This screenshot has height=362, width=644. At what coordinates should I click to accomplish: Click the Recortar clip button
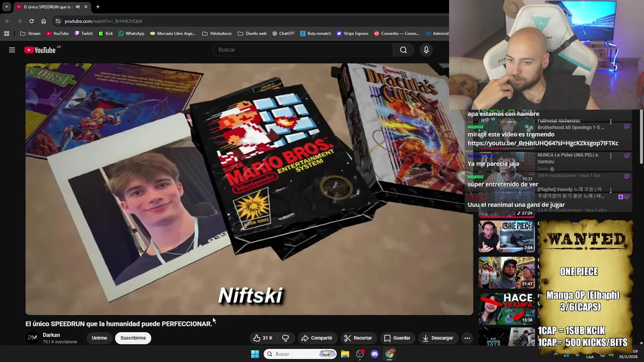coord(358,338)
